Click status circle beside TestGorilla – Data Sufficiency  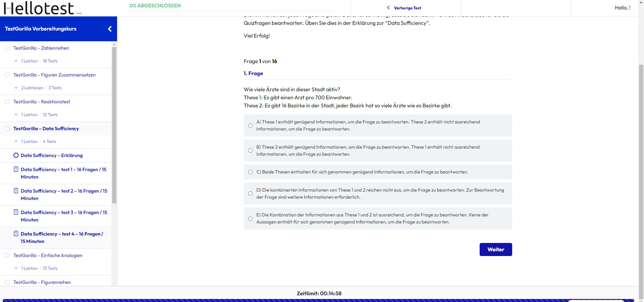click(x=7, y=129)
